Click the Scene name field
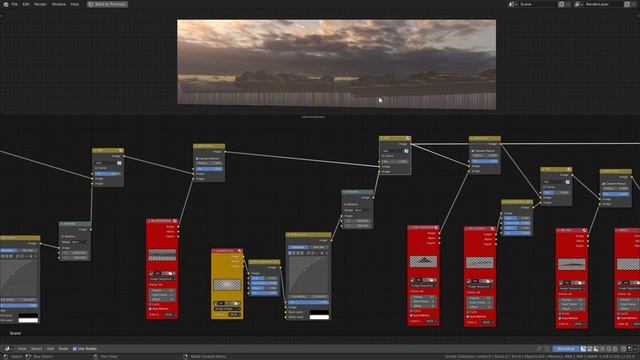The height and width of the screenshot is (360, 640). [x=538, y=4]
